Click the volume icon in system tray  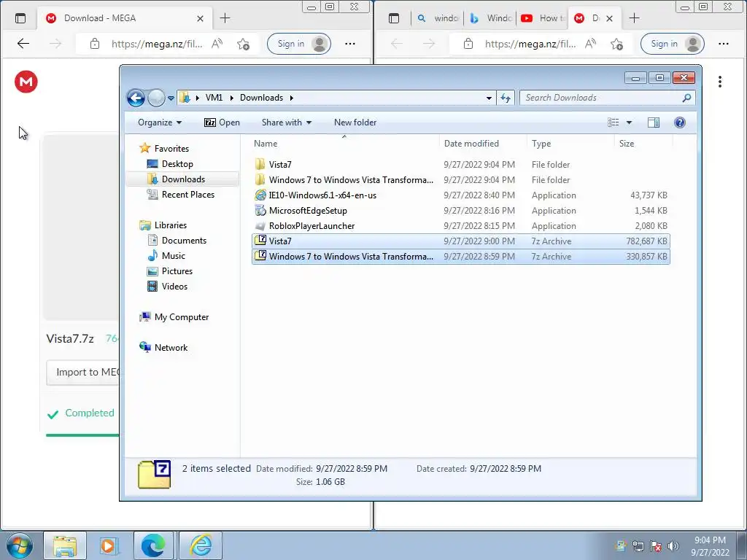tap(673, 546)
